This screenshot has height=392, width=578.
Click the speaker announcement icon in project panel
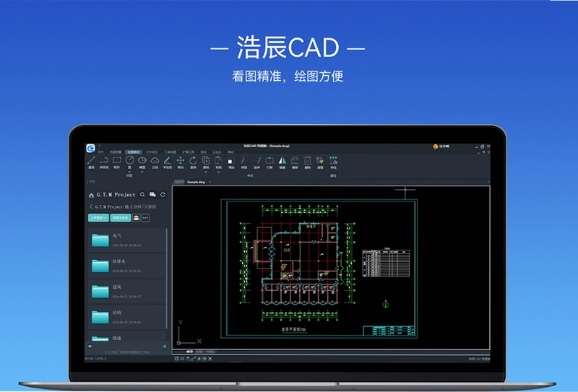click(x=90, y=347)
